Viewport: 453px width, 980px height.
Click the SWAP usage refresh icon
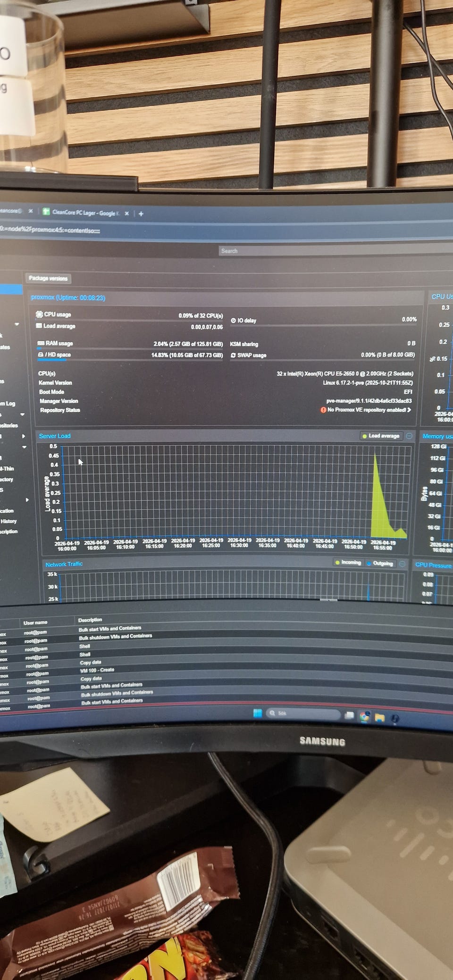pos(233,355)
